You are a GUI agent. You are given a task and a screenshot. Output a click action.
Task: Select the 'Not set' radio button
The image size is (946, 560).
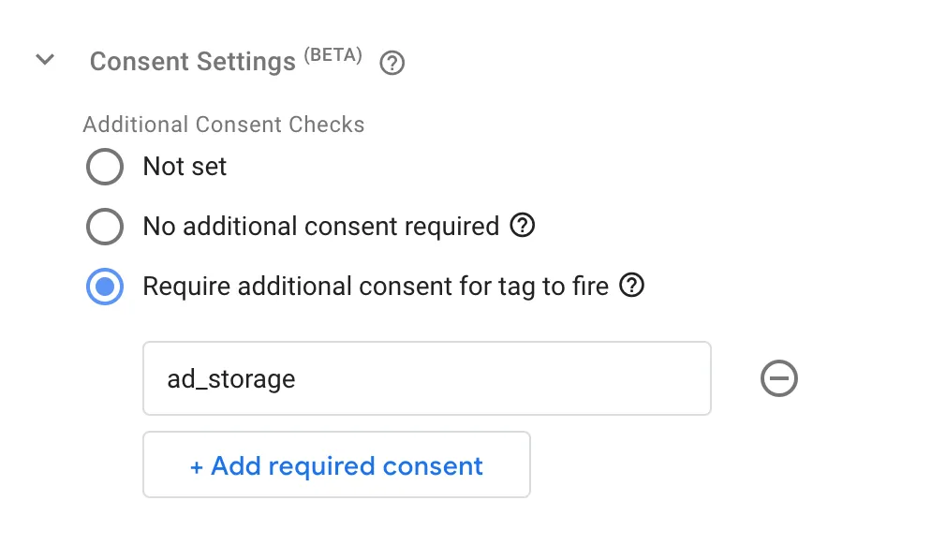[105, 167]
